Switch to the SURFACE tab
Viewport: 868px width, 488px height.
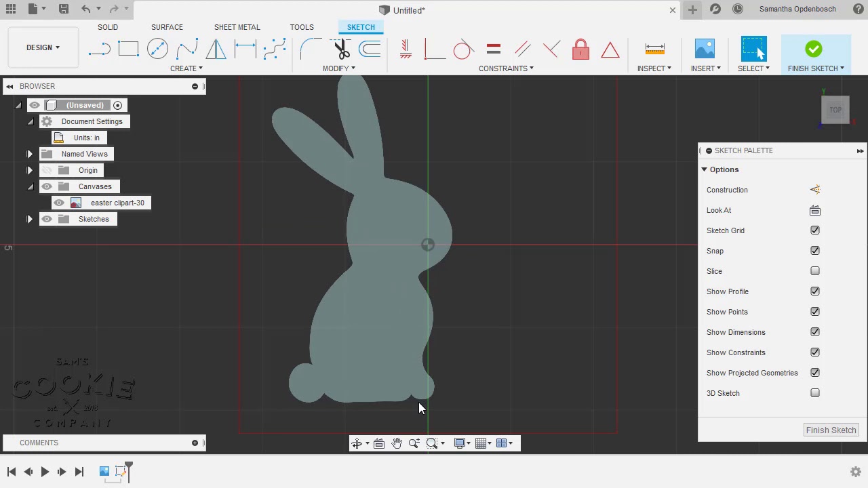(167, 27)
